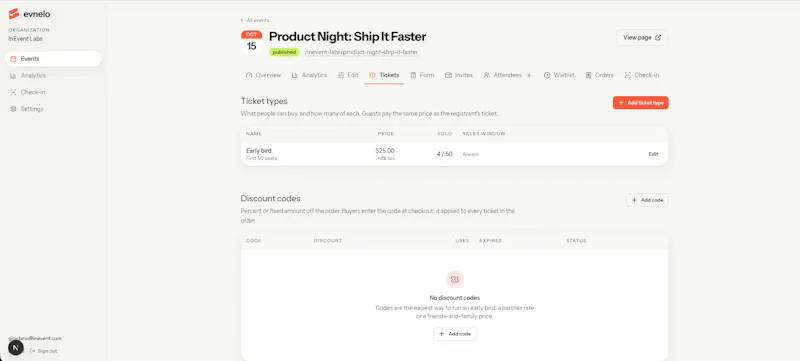This screenshot has width=800, height=361.
Task: Click the Form tab clipboard icon
Action: click(413, 75)
